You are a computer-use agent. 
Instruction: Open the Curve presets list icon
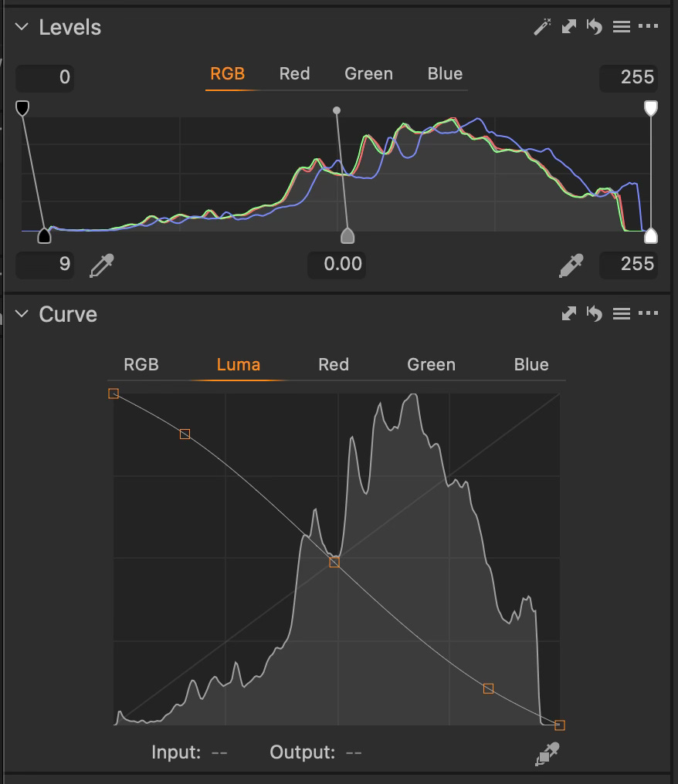tap(622, 313)
